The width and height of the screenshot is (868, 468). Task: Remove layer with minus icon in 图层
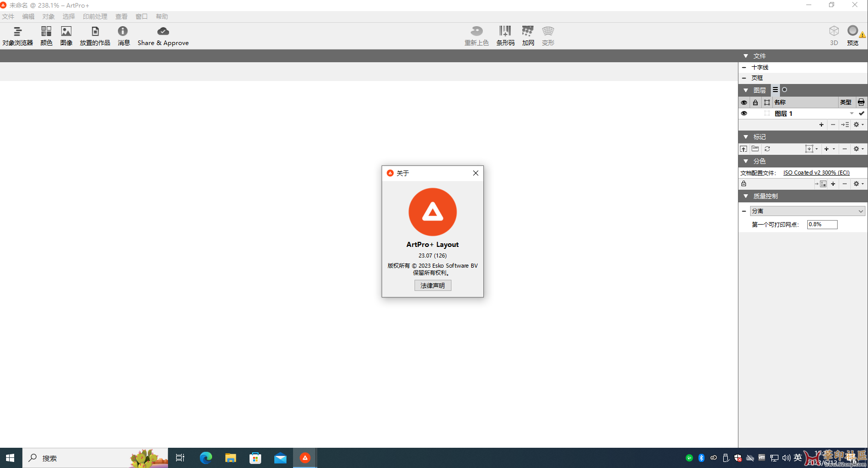[833, 124]
